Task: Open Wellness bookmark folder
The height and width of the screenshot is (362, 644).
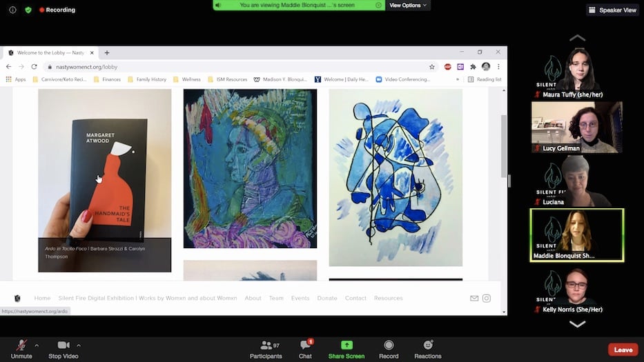Action: (x=187, y=79)
